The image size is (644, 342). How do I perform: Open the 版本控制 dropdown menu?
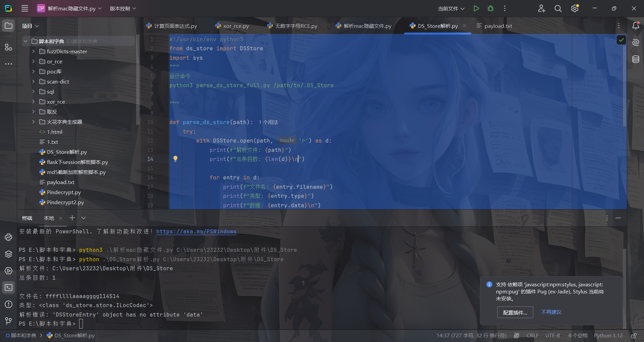[123, 8]
